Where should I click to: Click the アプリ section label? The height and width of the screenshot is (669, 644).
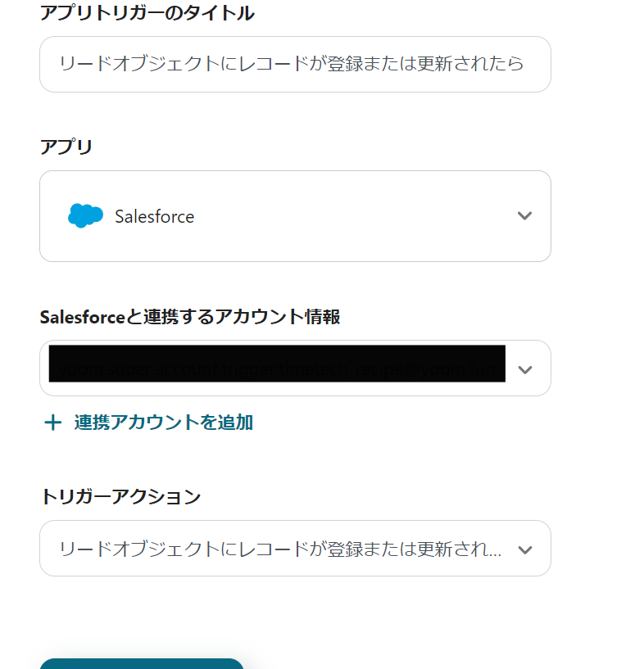pos(66,147)
